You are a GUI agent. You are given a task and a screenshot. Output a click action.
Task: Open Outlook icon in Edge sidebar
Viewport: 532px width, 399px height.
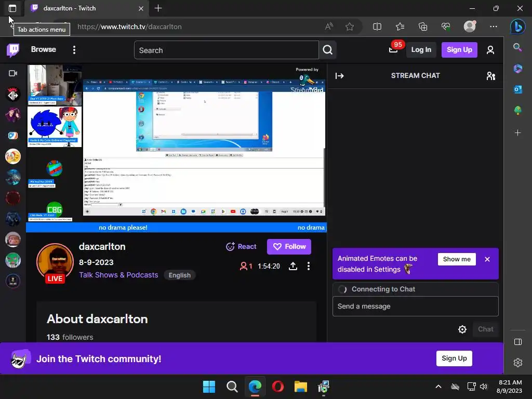point(517,89)
